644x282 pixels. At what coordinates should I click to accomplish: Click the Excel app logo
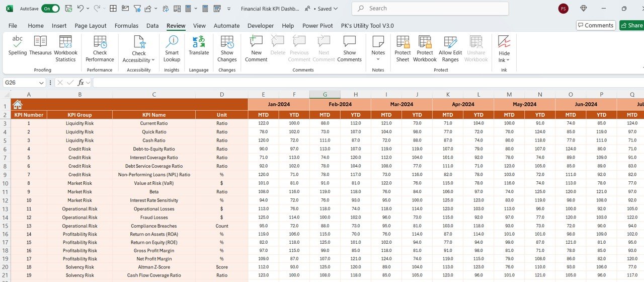click(10, 9)
